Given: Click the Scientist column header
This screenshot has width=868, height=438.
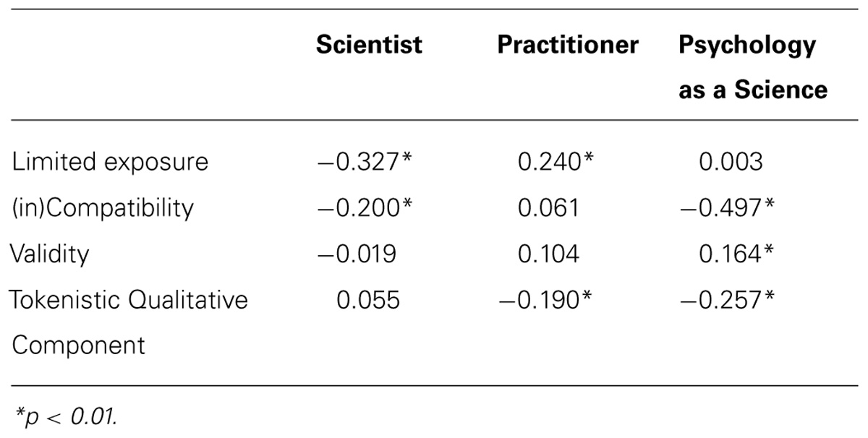Looking at the screenshot, I should 369,45.
